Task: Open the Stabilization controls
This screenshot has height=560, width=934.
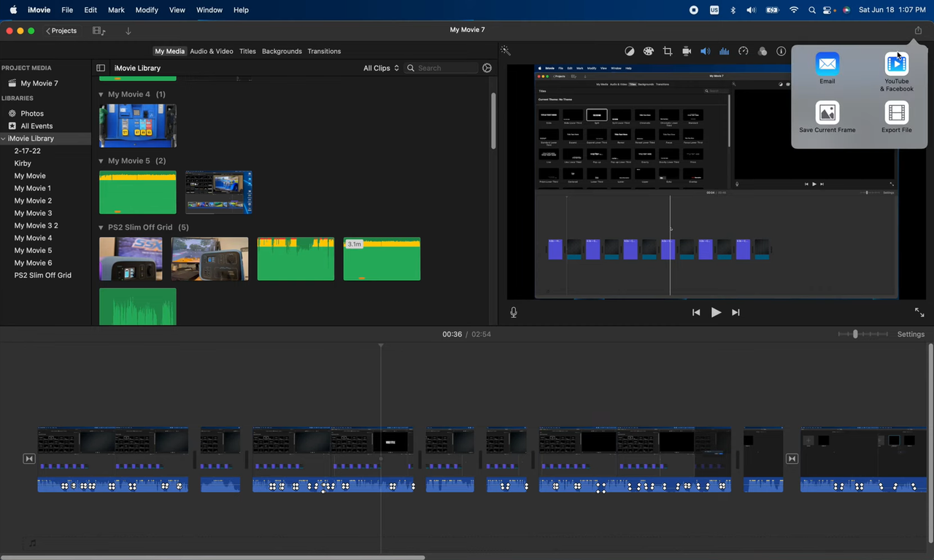Action: [686, 51]
